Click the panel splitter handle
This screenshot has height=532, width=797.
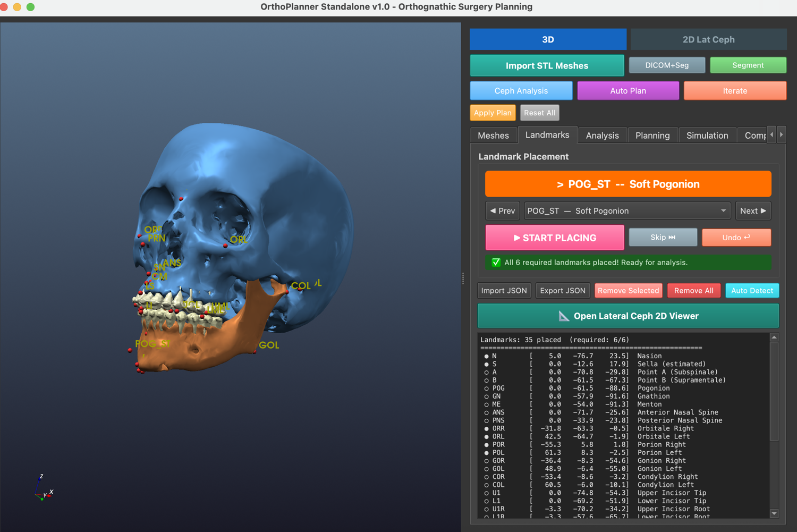click(x=463, y=278)
